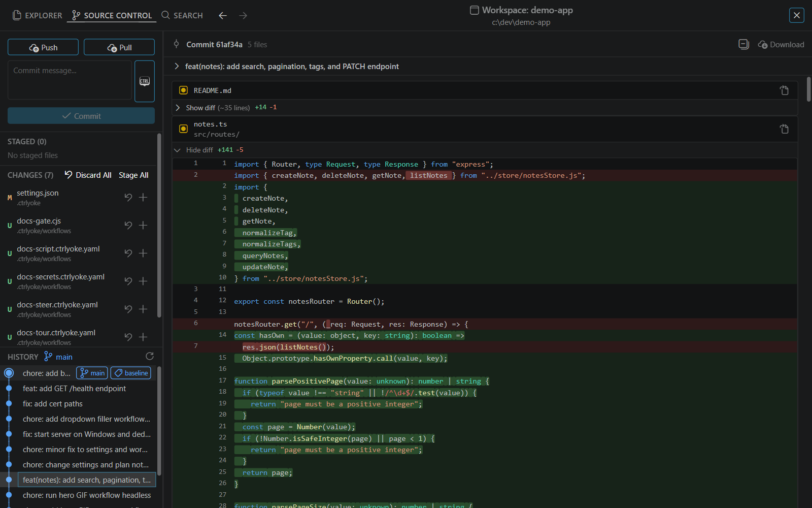Click the collapse-all diffs icon

[743, 44]
